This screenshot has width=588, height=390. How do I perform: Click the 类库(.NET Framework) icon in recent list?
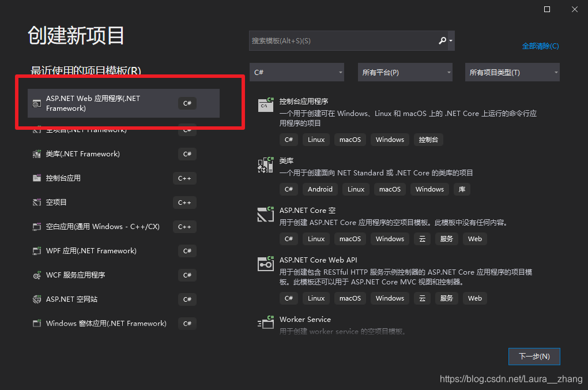(37, 154)
